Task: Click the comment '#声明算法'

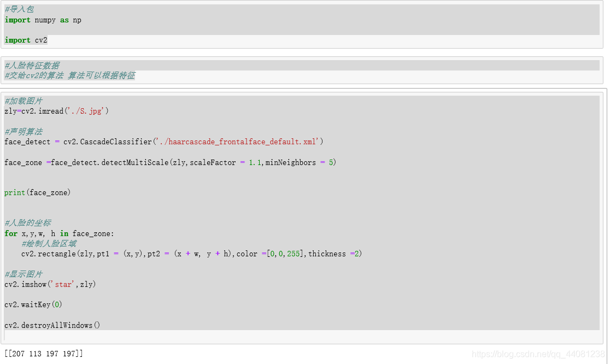Action: [x=24, y=132]
